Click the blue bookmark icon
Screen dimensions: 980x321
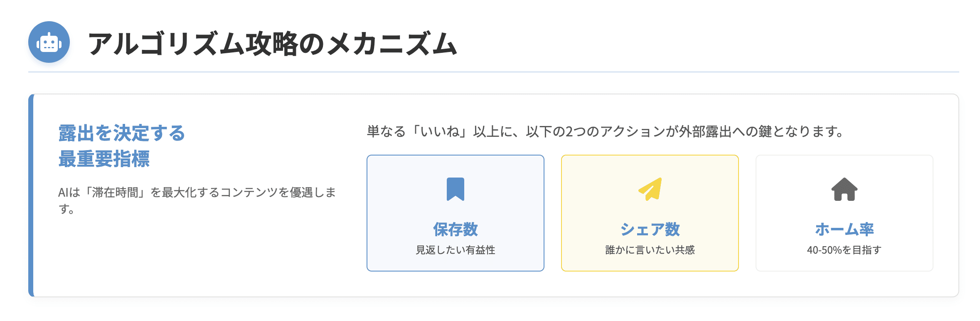pyautogui.click(x=455, y=189)
